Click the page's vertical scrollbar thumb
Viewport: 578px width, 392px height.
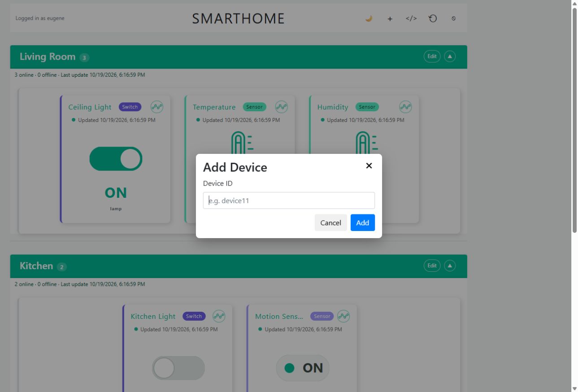click(x=574, y=120)
